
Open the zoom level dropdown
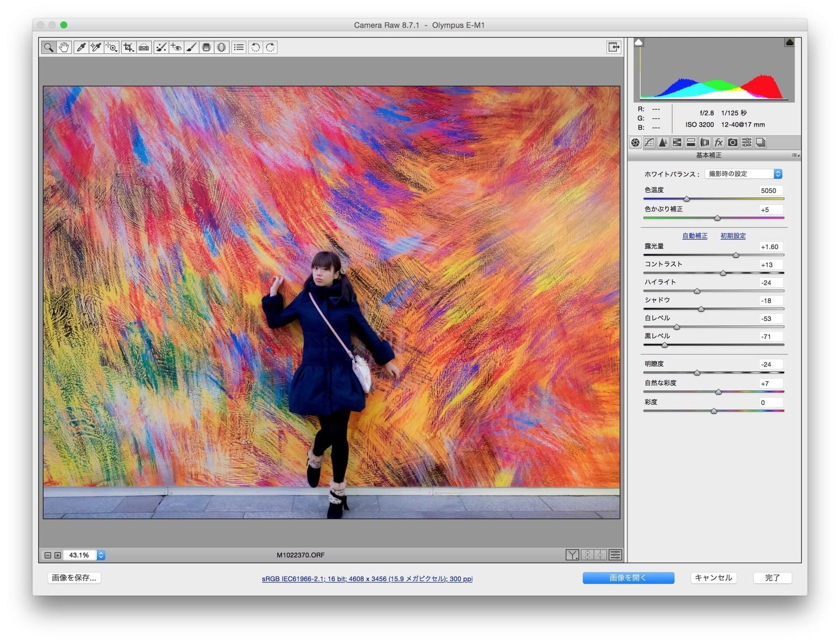[x=101, y=555]
